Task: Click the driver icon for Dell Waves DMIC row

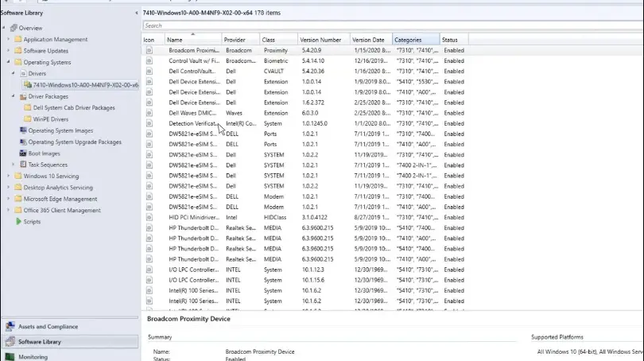Action: 149,113
